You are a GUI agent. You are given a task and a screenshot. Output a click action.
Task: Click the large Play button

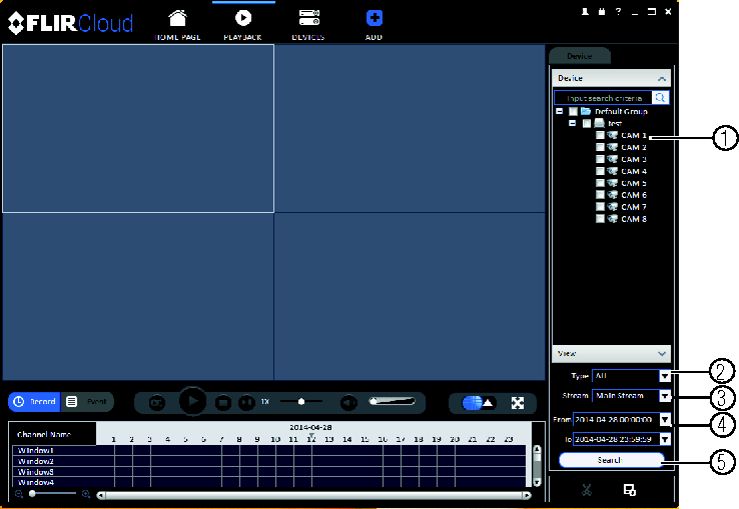(192, 402)
